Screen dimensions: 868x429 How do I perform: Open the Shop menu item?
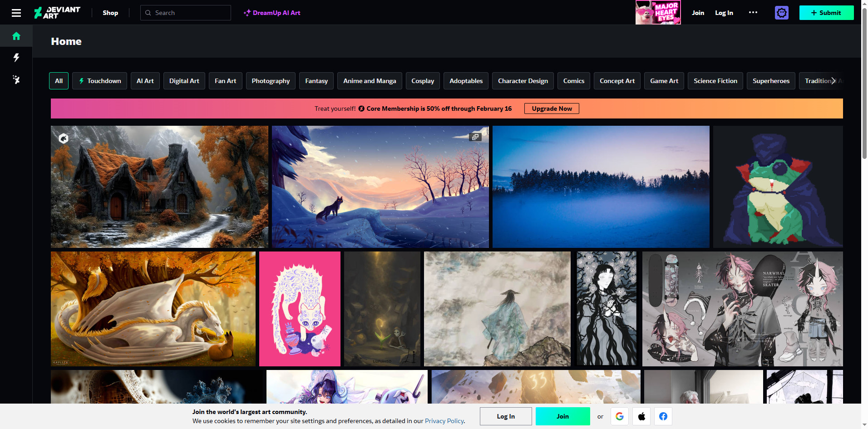[110, 12]
